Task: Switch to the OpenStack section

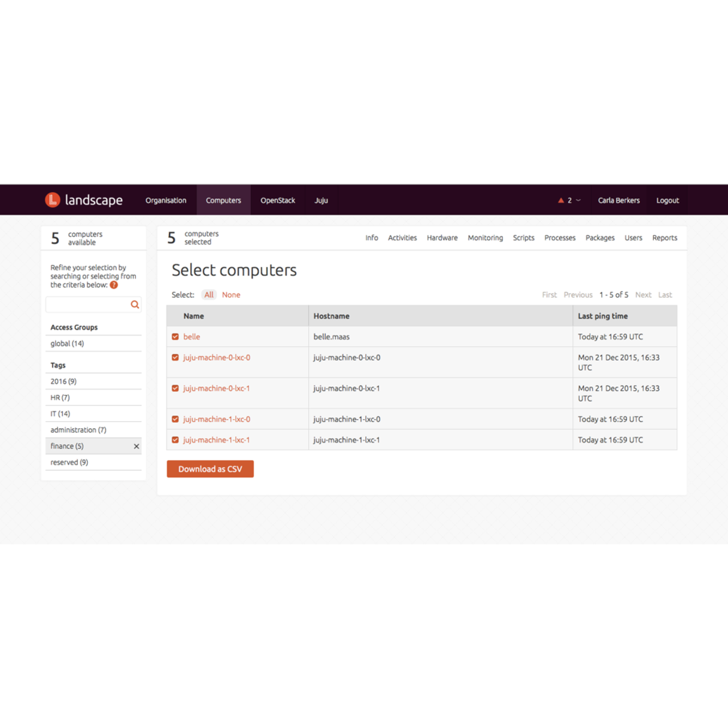Action: (278, 200)
